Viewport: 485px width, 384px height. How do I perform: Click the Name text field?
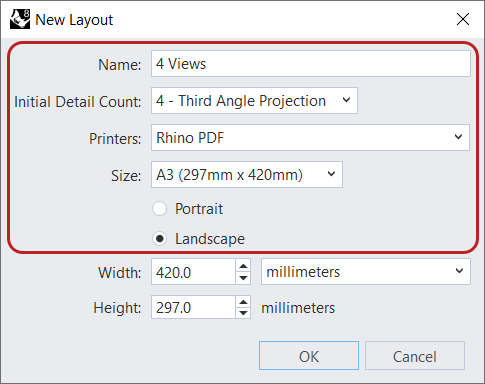click(x=311, y=64)
